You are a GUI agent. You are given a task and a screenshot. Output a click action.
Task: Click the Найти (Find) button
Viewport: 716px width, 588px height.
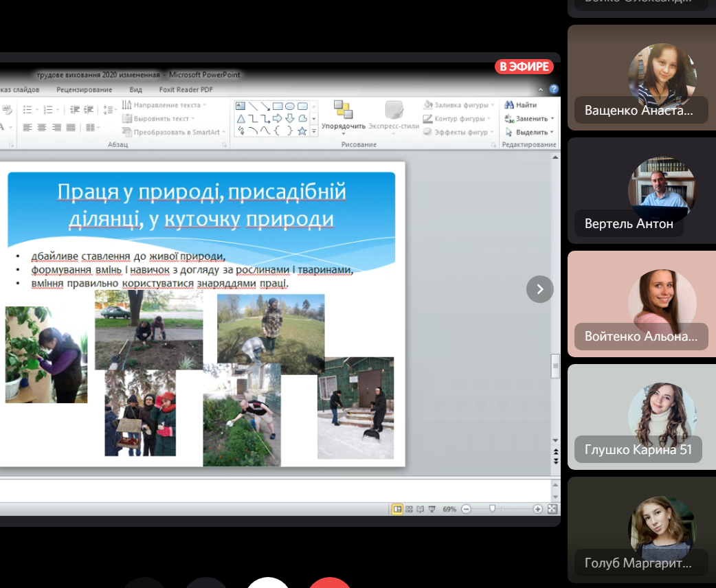click(520, 105)
